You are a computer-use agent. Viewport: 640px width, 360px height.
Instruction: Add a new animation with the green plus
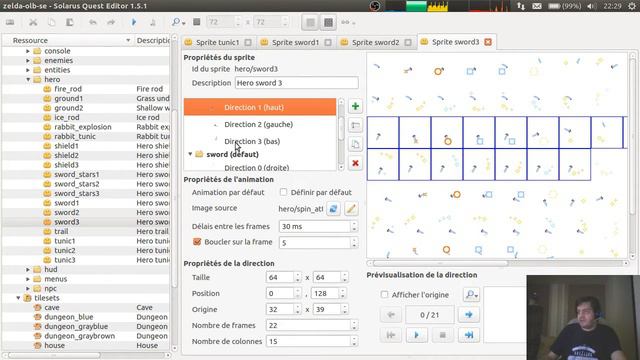point(356,107)
